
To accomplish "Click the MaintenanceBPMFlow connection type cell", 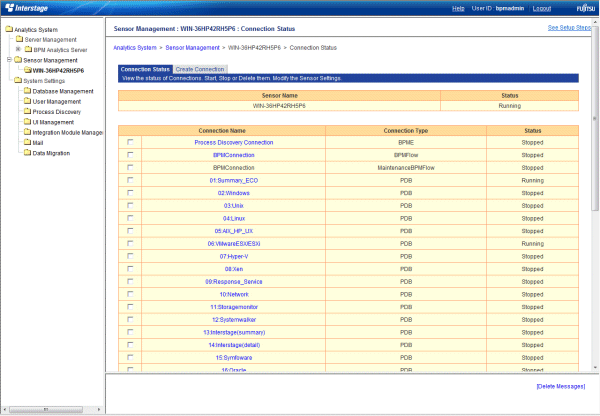I will (406, 168).
